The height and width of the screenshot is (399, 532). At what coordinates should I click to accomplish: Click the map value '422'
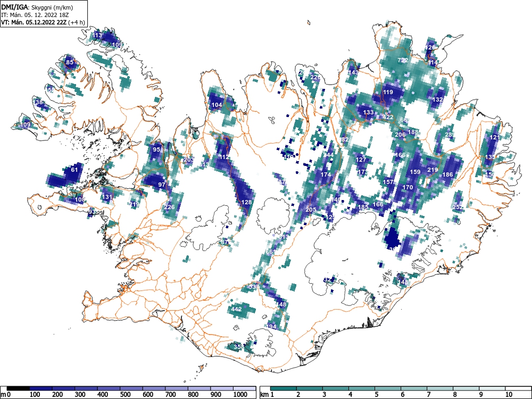click(x=388, y=117)
